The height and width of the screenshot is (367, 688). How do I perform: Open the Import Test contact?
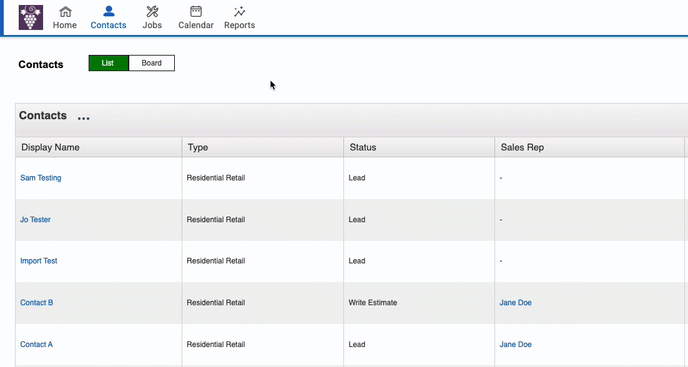tap(39, 261)
